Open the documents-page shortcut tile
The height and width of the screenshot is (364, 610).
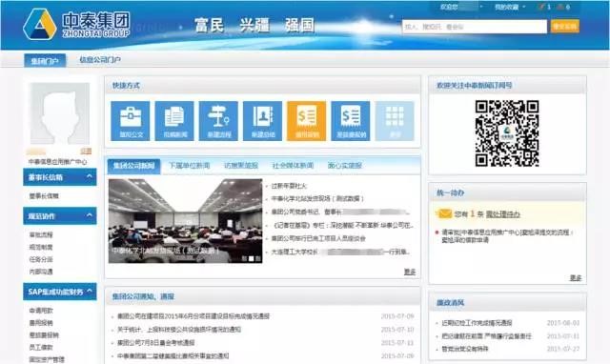point(174,121)
